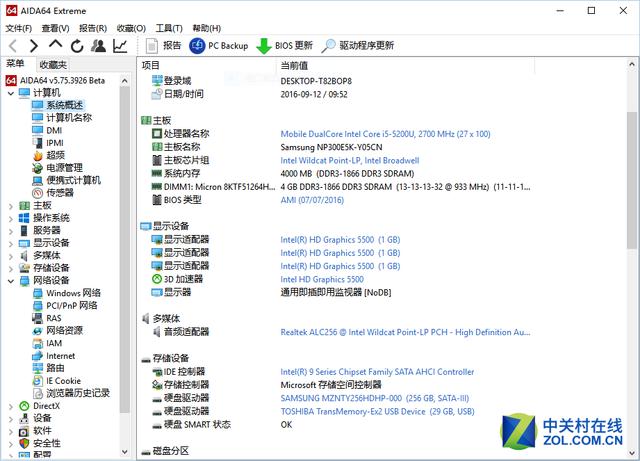This screenshot has height=461, width=640.
Task: Expand the 存储设备 tree node
Action: point(11,269)
